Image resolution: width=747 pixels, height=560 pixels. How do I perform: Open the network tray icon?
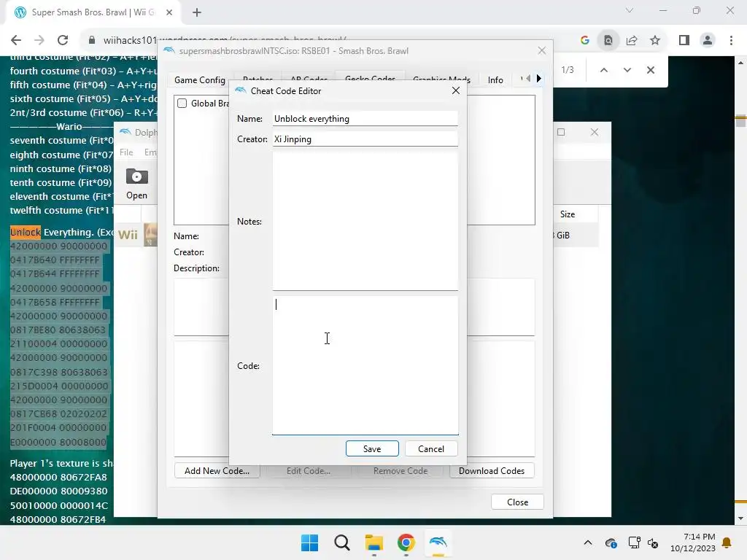pyautogui.click(x=634, y=542)
